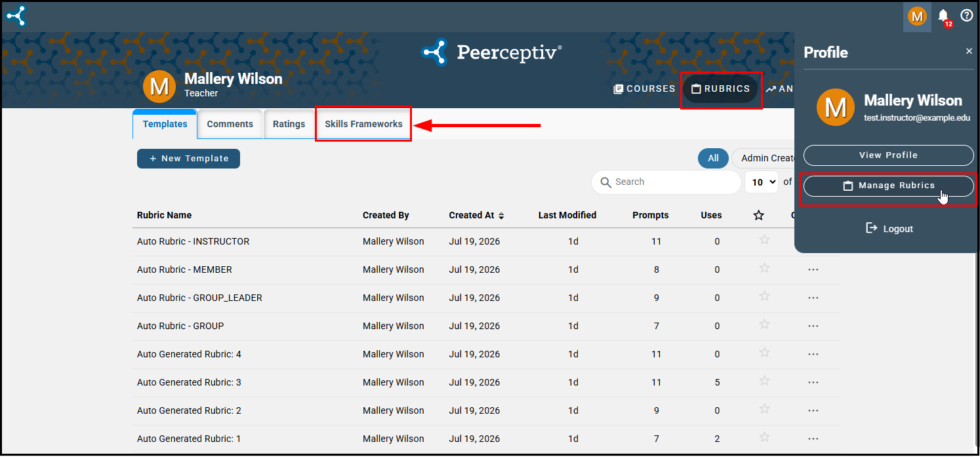Open the orange M profile avatar in top bar
Image resolution: width=980 pixels, height=457 pixels.
coord(917,16)
